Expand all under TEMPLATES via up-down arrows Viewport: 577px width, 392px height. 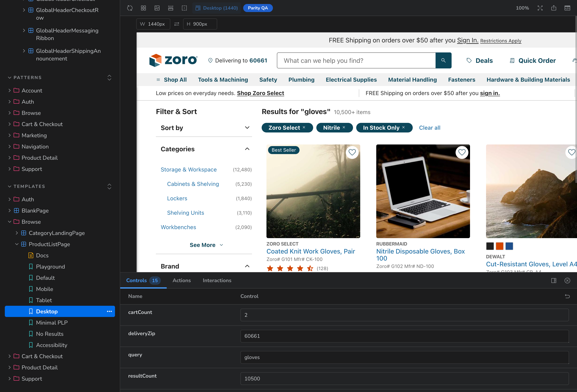109,186
